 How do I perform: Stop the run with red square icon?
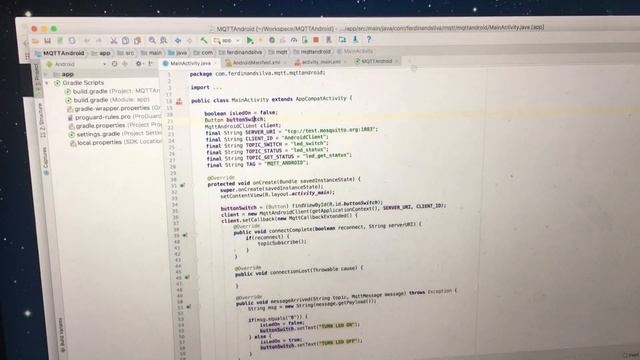tap(316, 40)
